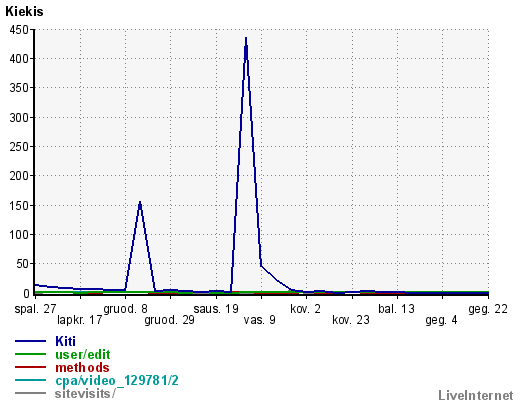Click the user/edit legend label
Viewport: 520px width, 405px height.
(83, 354)
